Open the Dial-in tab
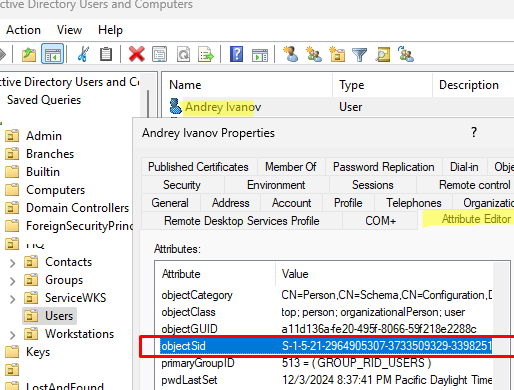 [464, 167]
